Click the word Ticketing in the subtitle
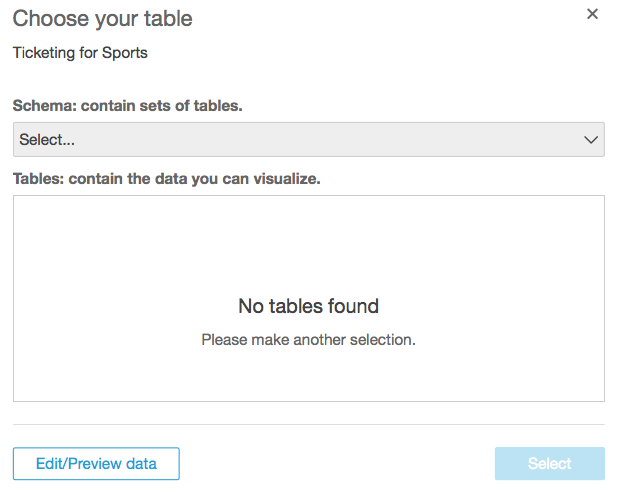617x493 pixels. coord(44,52)
